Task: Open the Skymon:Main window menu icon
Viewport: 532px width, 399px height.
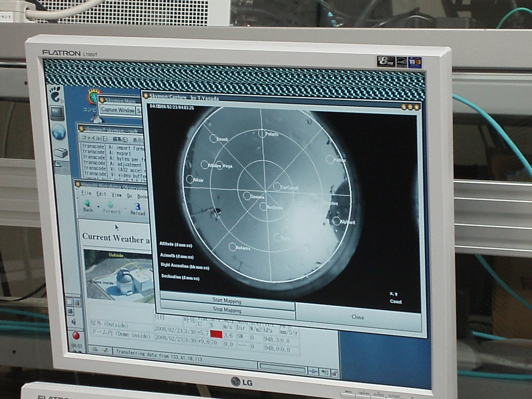Action: click(x=102, y=100)
